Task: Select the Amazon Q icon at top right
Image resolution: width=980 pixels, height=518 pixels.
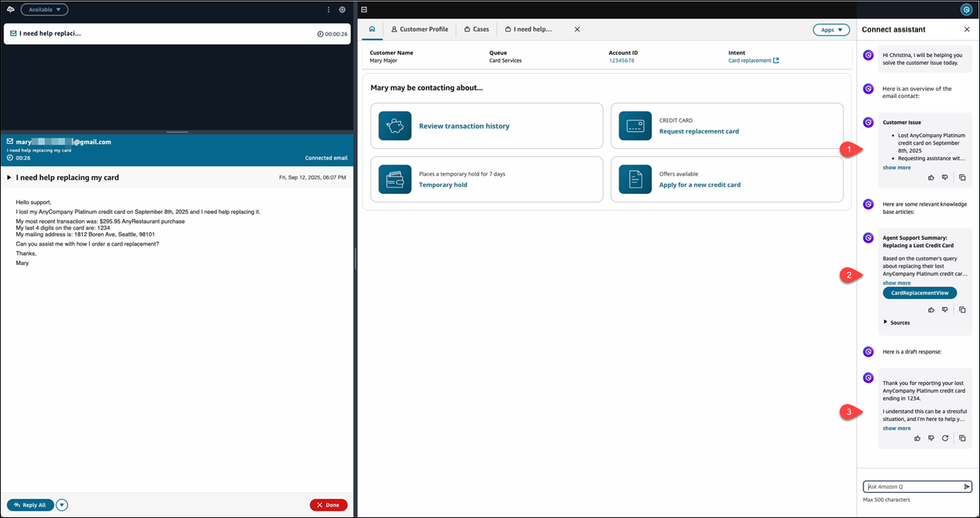Action: tap(967, 10)
